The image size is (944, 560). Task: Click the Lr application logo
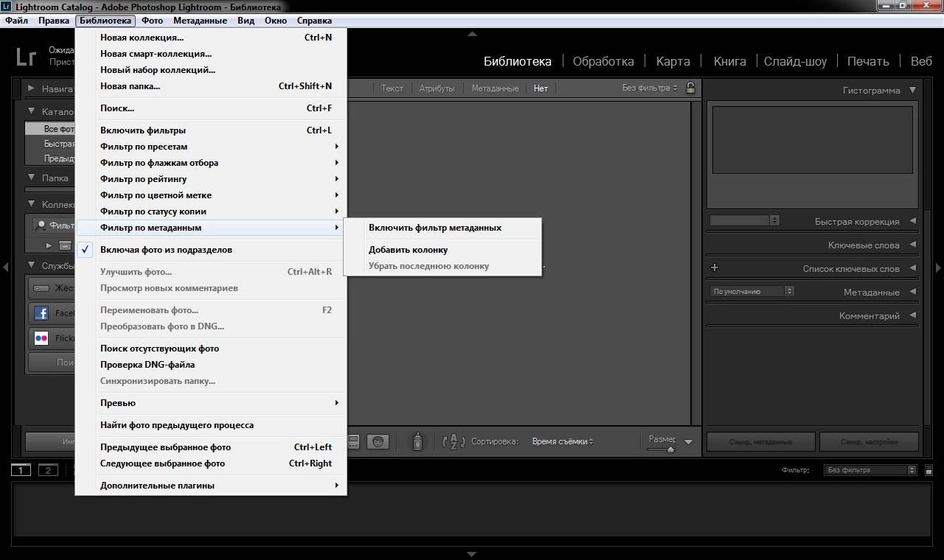[26, 56]
